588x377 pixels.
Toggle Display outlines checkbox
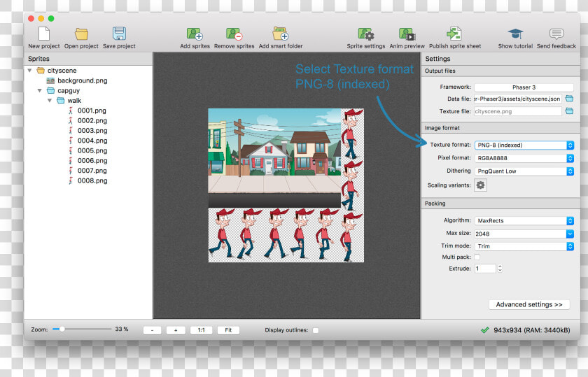(316, 330)
